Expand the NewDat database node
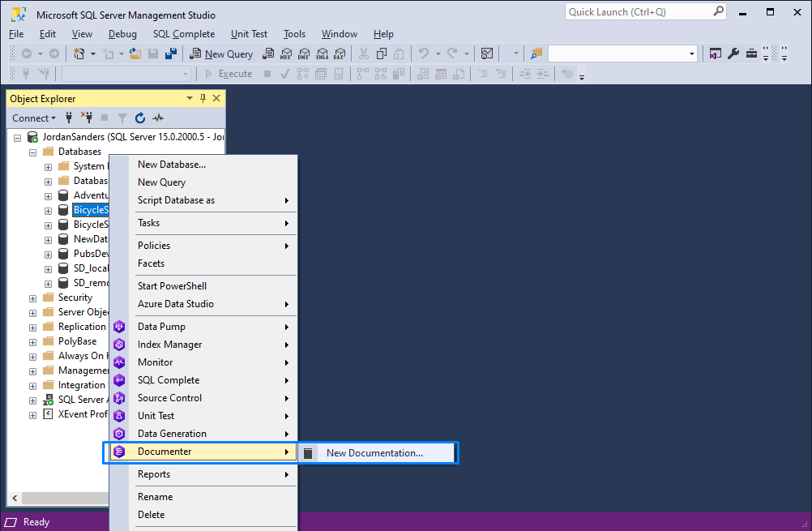This screenshot has height=531, width=812. pos(48,241)
